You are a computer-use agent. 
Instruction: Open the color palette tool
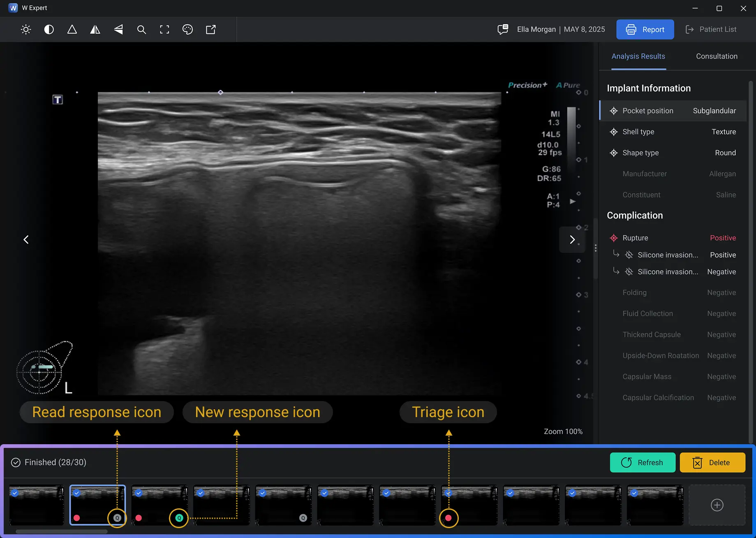(x=187, y=30)
